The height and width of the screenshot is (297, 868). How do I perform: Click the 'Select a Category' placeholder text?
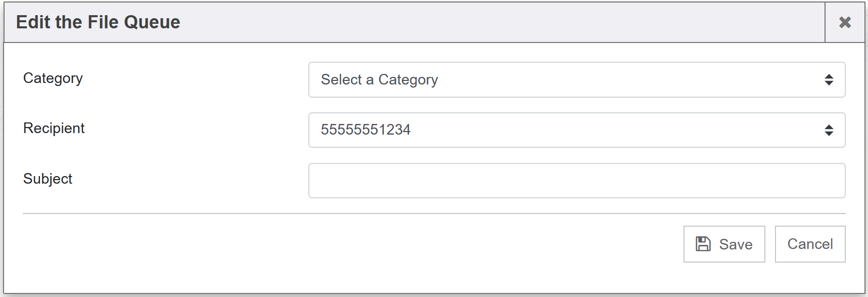379,80
